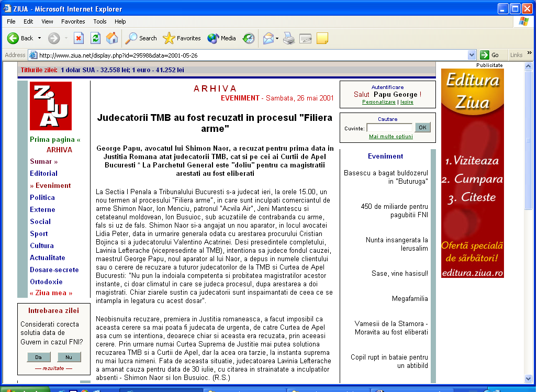The height and width of the screenshot is (392, 538).
Task: Expand the address bar dropdown
Action: 472,55
